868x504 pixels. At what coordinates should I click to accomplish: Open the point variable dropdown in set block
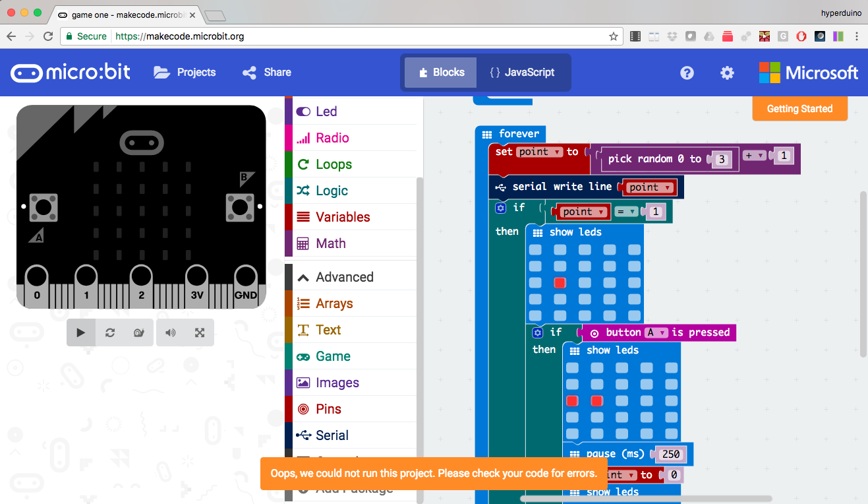(538, 152)
